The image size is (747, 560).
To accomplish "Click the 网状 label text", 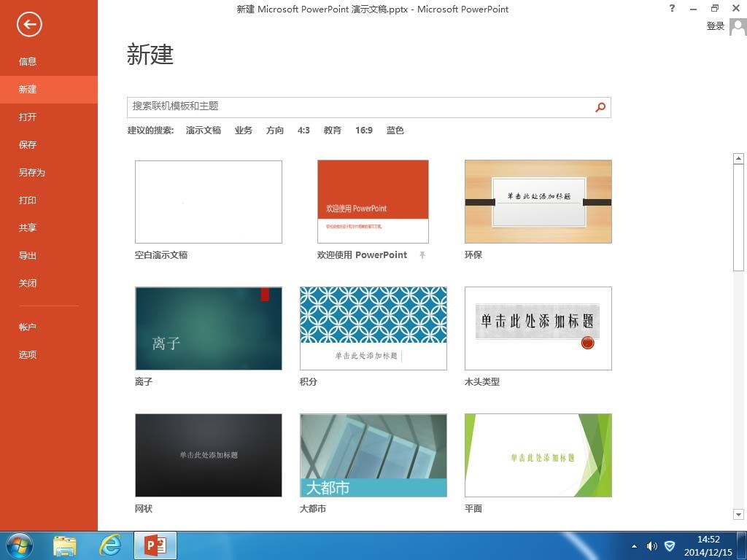I will (x=144, y=508).
